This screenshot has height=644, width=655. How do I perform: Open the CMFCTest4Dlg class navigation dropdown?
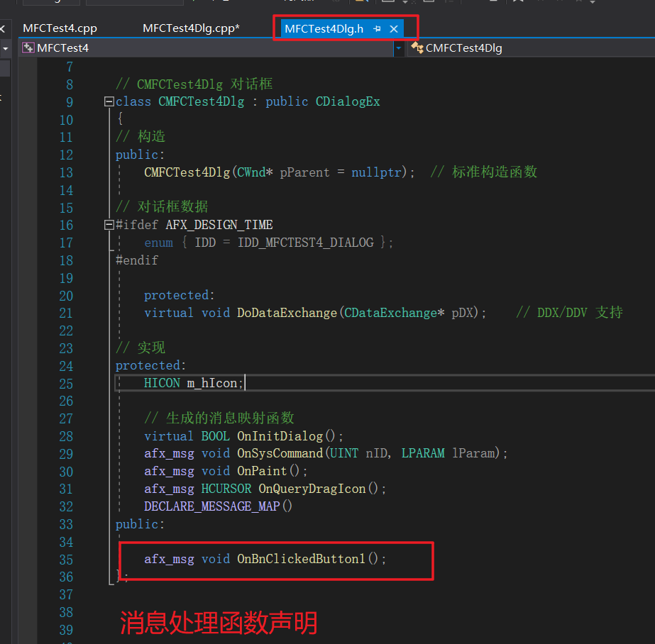531,48
